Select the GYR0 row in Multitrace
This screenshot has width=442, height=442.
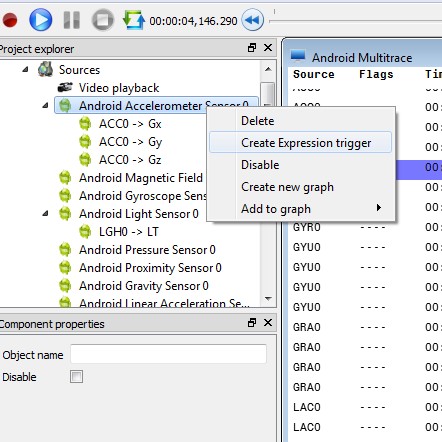pos(365,227)
